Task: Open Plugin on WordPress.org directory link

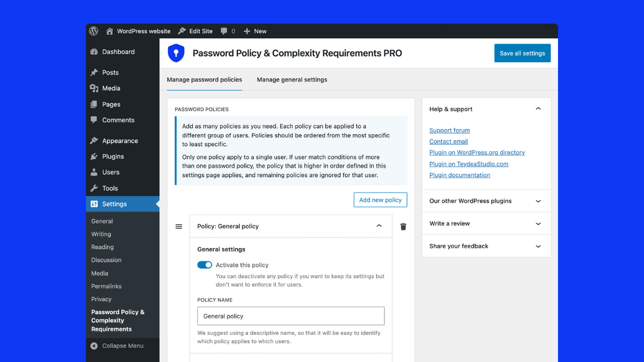Action: [477, 152]
